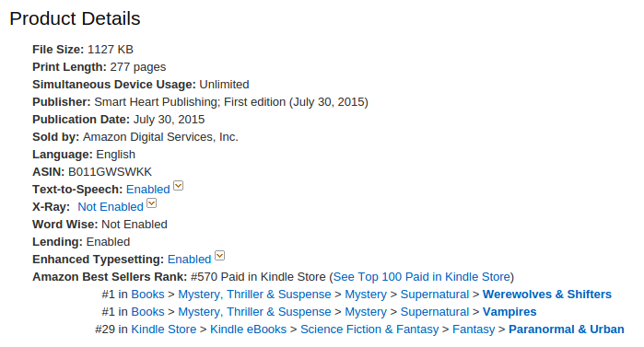Open Paranormal & Urban category link

(x=567, y=330)
